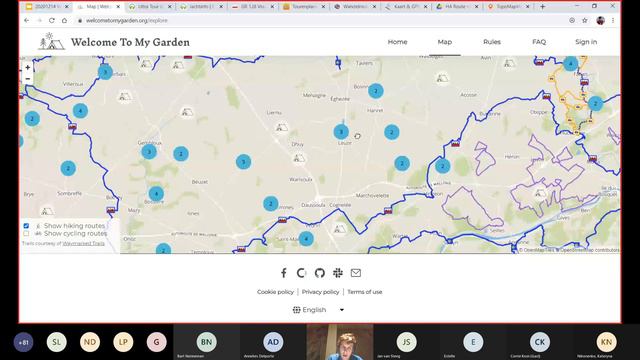Click the +81 more participants bubble
Viewport: 640px width, 360px height.
(x=23, y=342)
